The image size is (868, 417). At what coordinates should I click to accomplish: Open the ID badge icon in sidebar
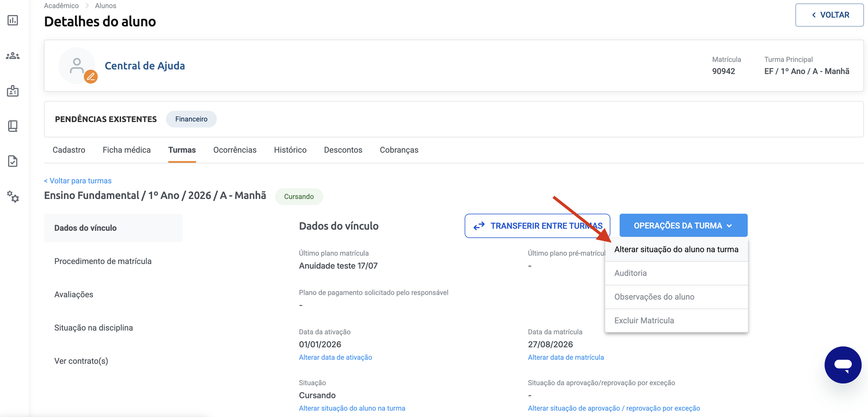(x=13, y=91)
